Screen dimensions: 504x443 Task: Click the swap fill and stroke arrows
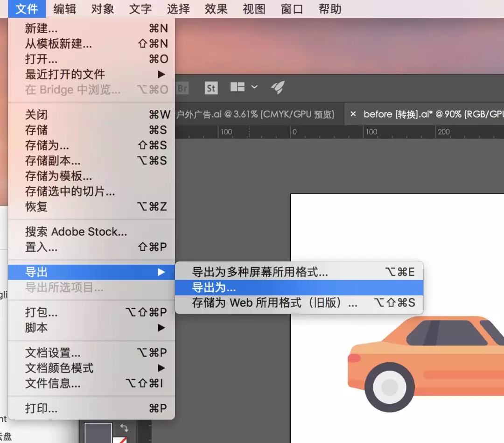point(124,428)
